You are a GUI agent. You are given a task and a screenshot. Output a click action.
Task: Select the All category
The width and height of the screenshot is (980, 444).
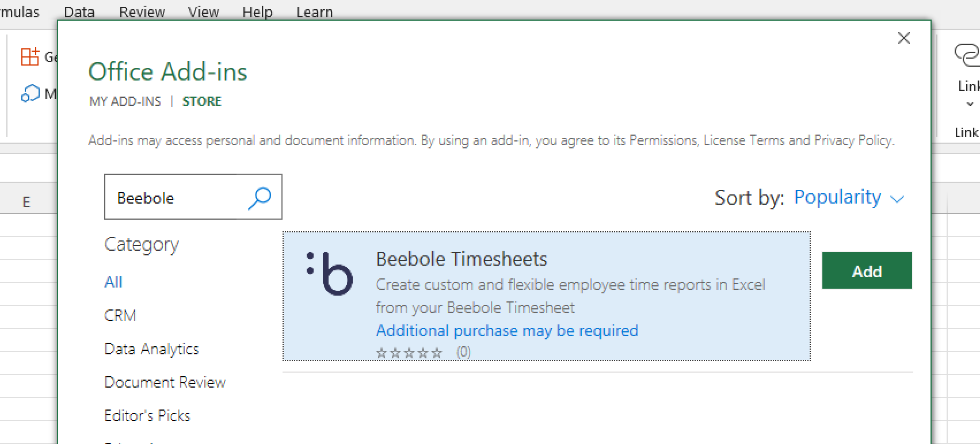tap(113, 282)
